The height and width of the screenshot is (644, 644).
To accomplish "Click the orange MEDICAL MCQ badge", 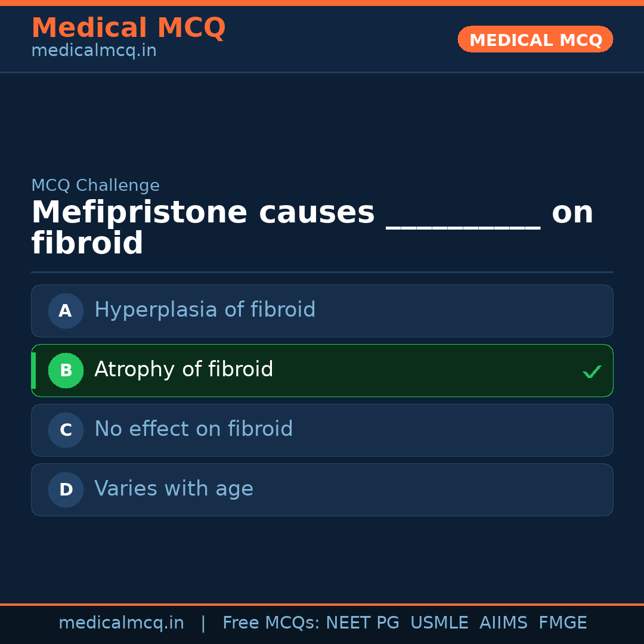I will pyautogui.click(x=535, y=40).
